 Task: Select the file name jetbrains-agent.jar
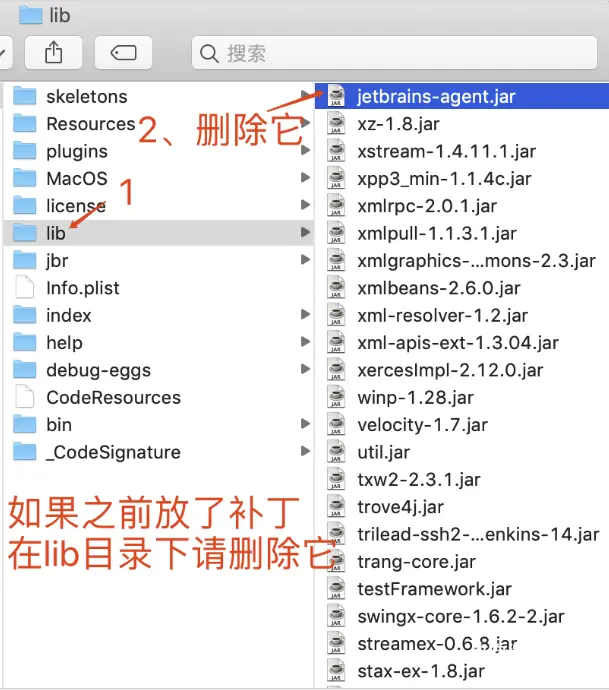(436, 96)
